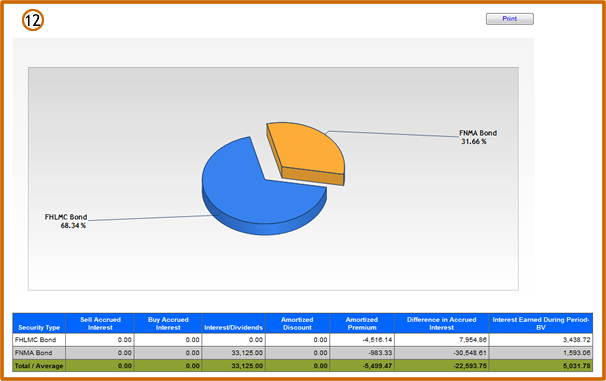Click interest earned value 3,438.72
This screenshot has height=381, width=606.
[x=576, y=340]
